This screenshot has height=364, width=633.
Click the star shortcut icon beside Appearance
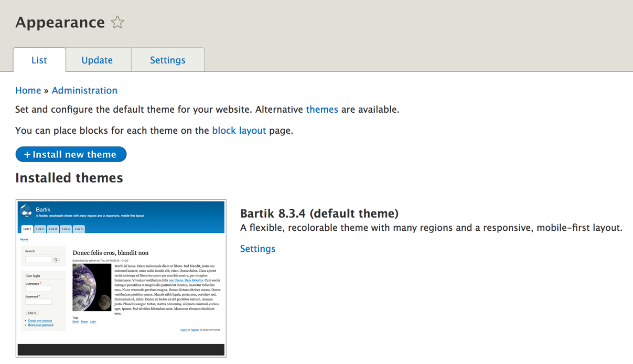point(117,22)
